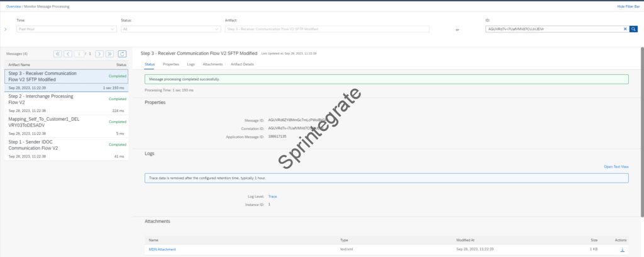This screenshot has height=257, width=644.
Task: Click the Instance ID value 1
Action: tap(269, 204)
